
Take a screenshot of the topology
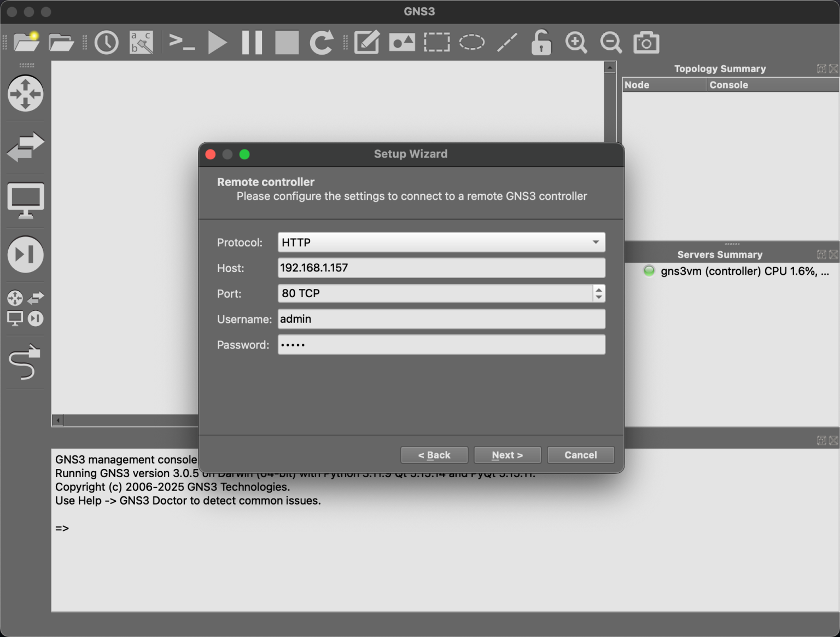646,42
